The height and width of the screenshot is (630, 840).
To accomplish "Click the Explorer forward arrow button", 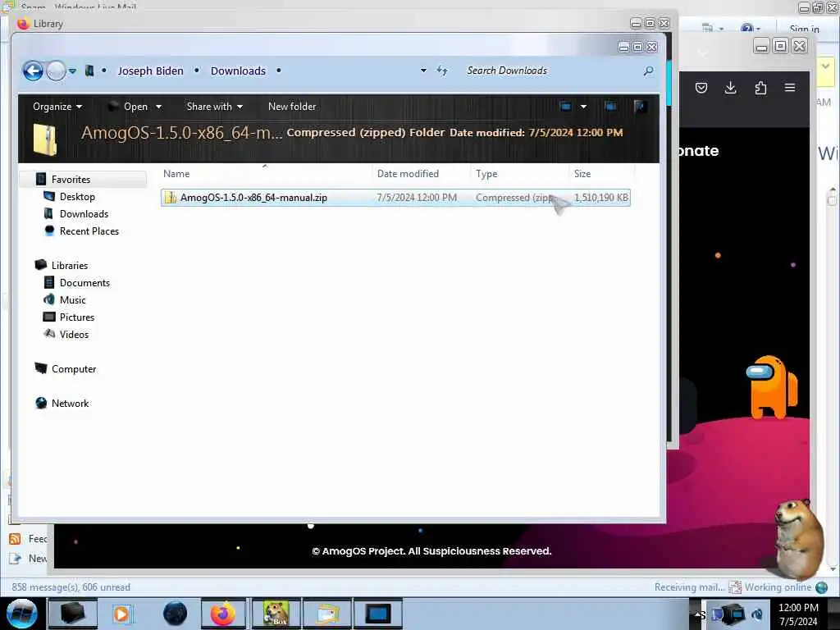I will [56, 71].
